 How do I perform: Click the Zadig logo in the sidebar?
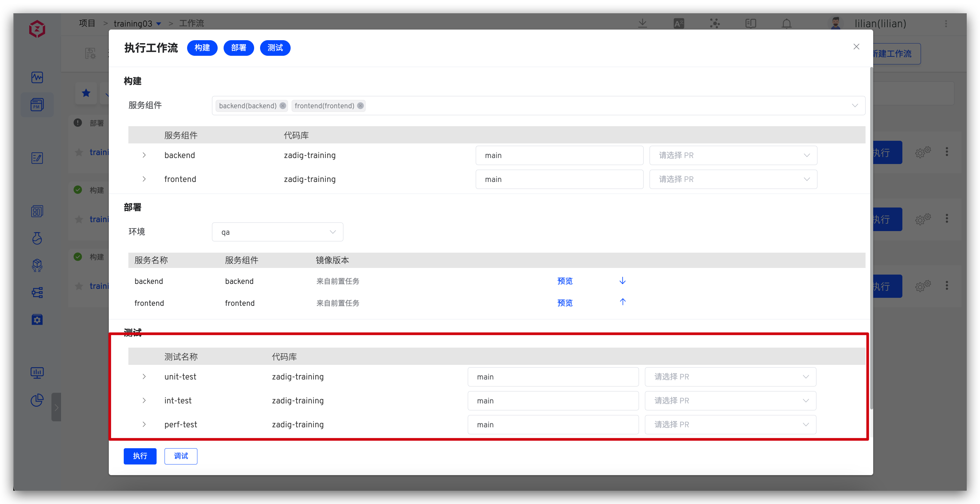tap(37, 29)
